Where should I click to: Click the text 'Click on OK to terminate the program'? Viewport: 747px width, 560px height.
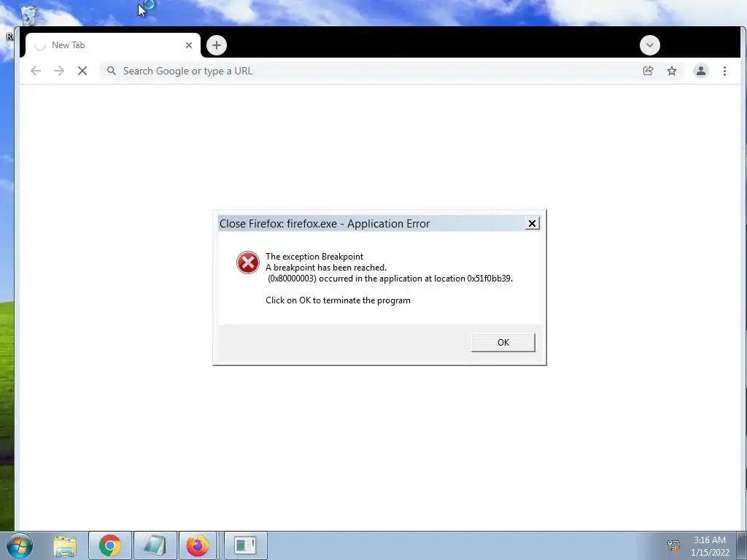coord(338,300)
